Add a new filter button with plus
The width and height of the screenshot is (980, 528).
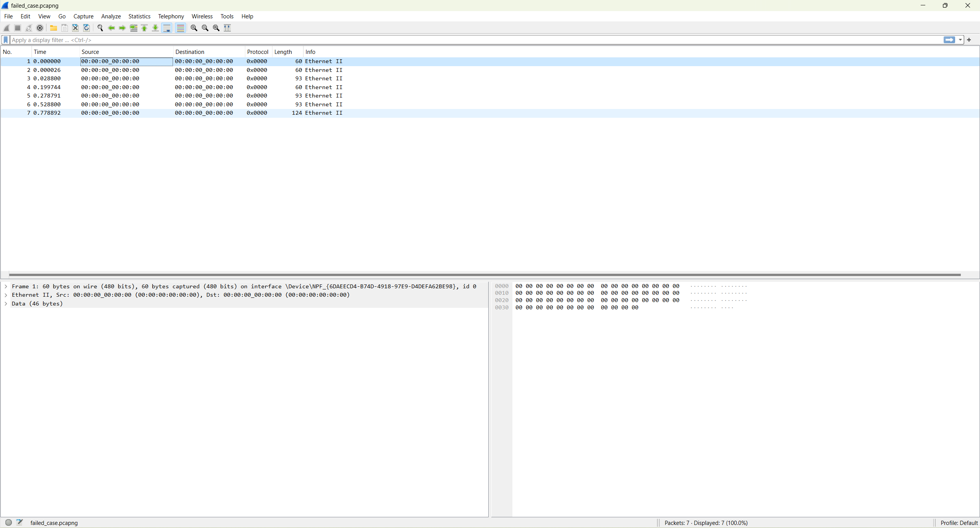[x=969, y=40]
